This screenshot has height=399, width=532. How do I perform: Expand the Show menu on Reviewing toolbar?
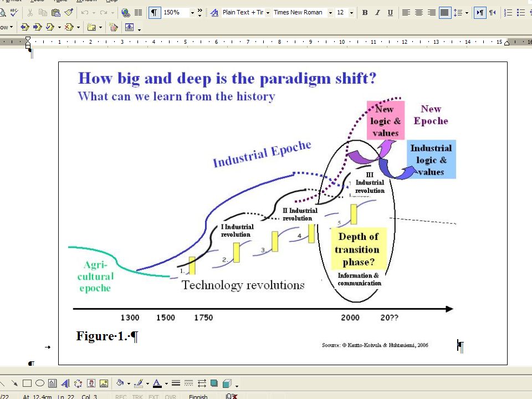7,27
